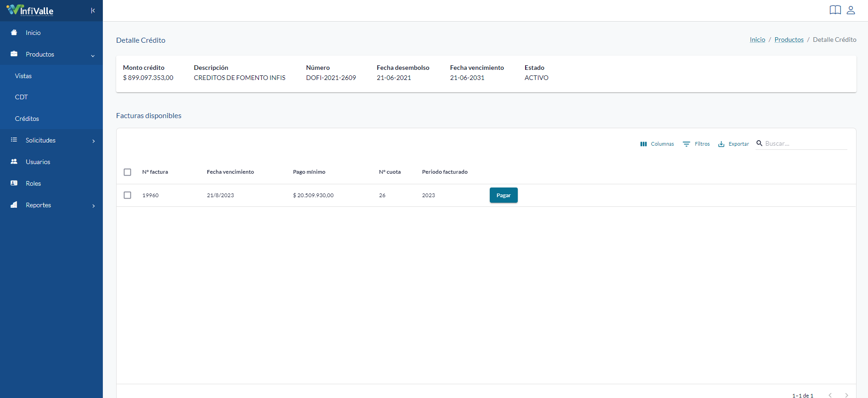Click the Filtros filter icon
The width and height of the screenshot is (868, 398).
coord(686,144)
